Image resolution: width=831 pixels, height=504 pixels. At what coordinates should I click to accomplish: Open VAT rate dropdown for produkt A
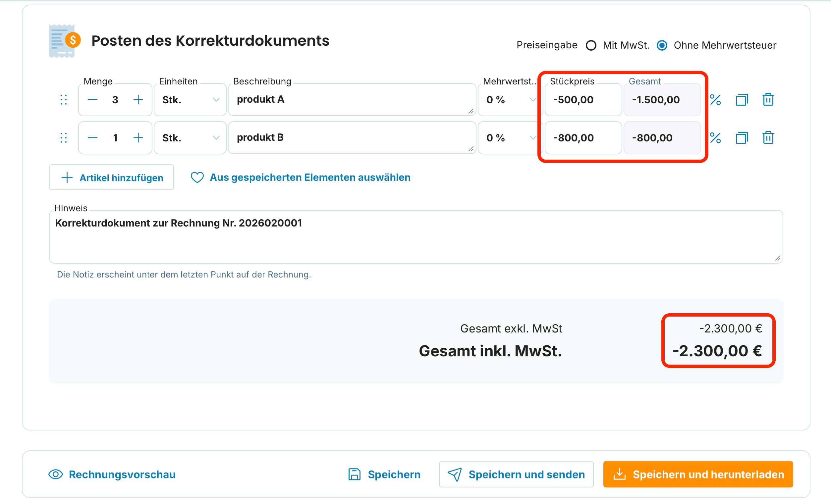510,100
